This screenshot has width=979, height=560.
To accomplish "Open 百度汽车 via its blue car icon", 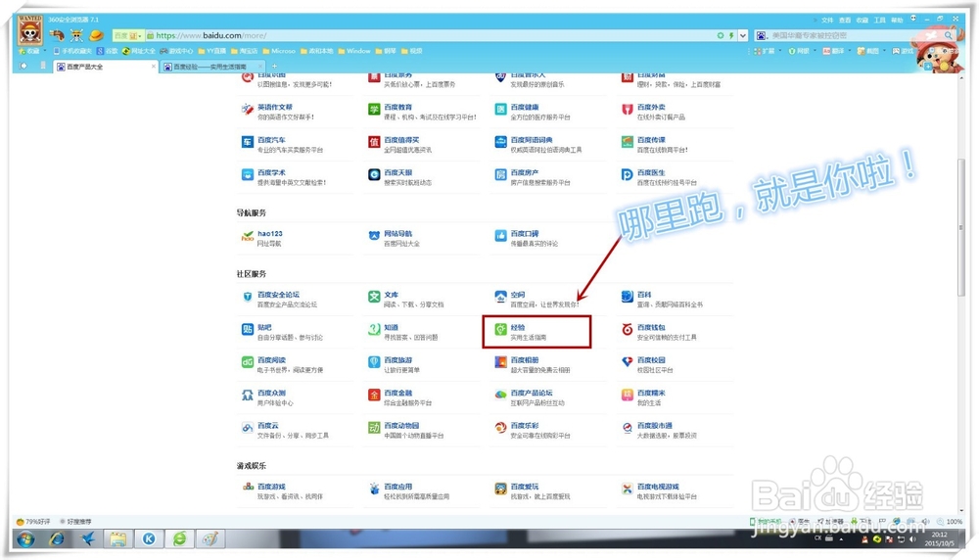I will pos(248,142).
